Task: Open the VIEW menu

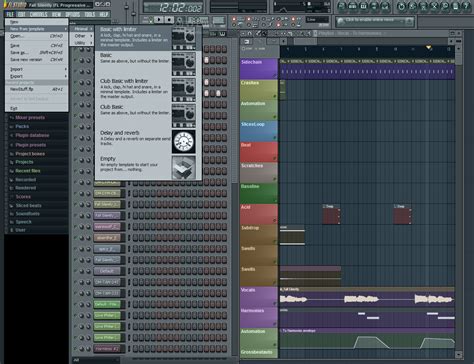Action: pyautogui.click(x=56, y=14)
